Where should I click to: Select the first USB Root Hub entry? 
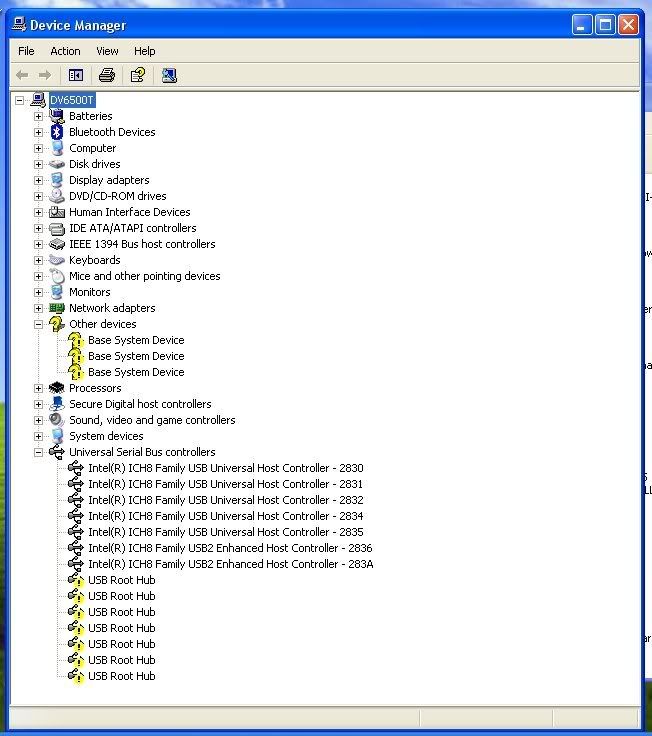point(122,580)
